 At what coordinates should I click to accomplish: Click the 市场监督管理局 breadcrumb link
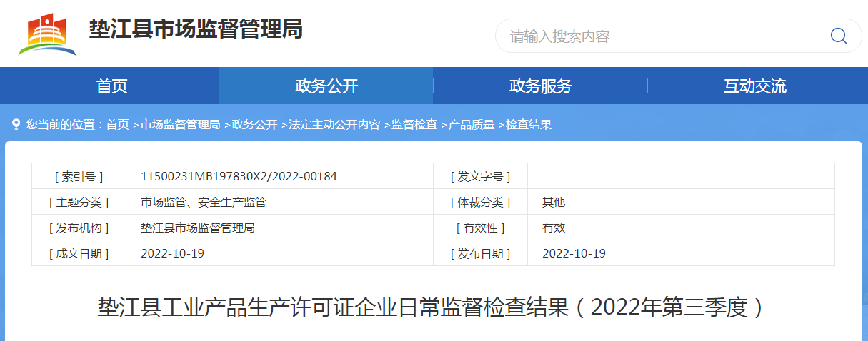pyautogui.click(x=180, y=124)
